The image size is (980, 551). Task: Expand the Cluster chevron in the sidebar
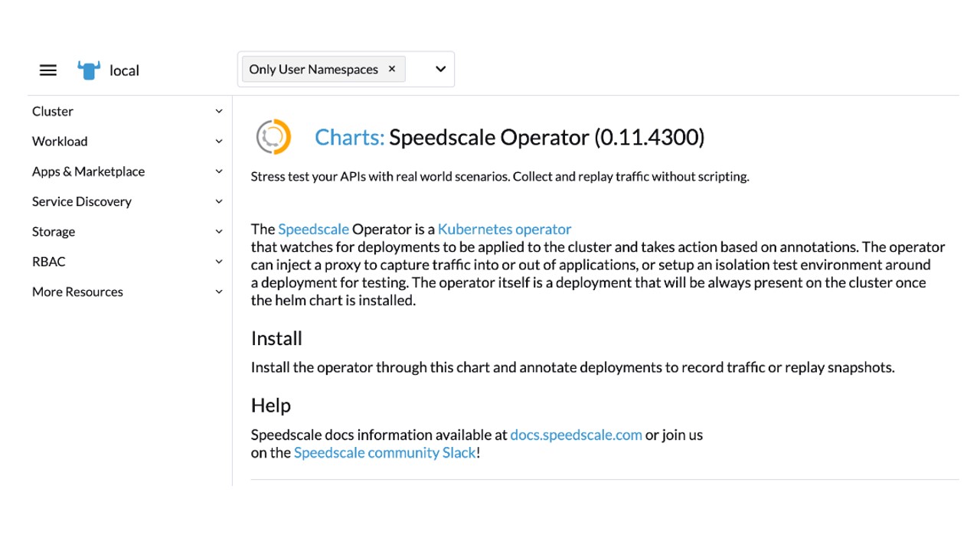tap(218, 111)
